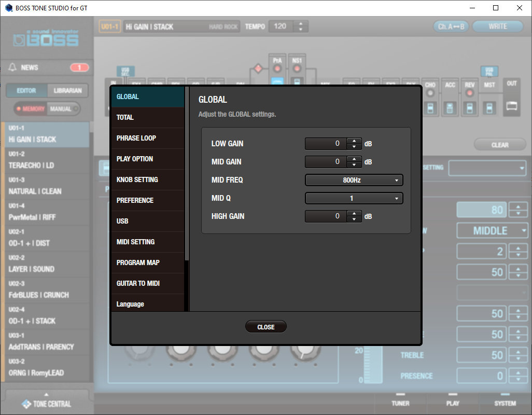Switch to EDITOR tab
The height and width of the screenshot is (415, 532).
click(x=26, y=91)
